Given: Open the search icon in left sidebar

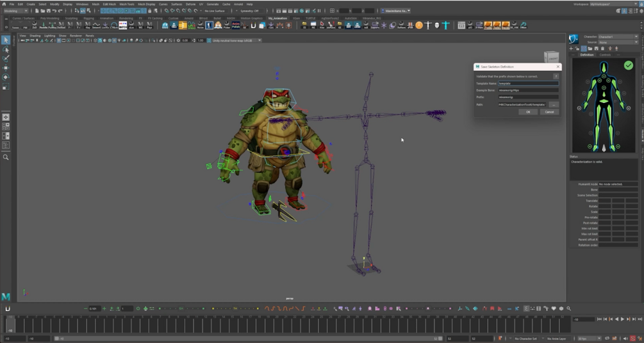Looking at the screenshot, I should point(6,157).
